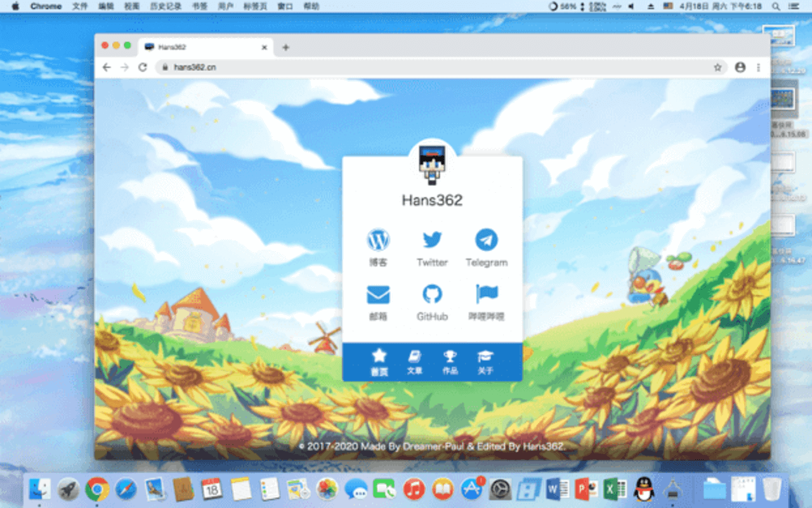
Task: Click the volume speaker menu bar icon
Action: coord(631,6)
